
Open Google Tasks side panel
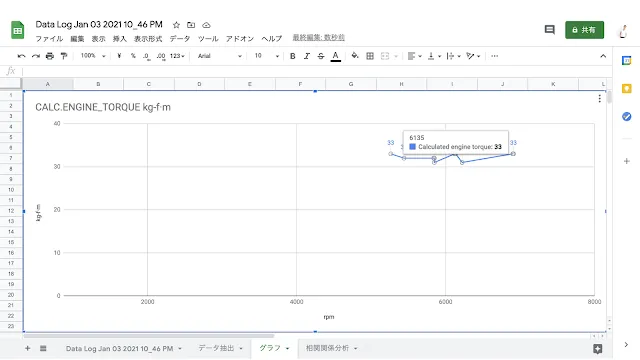pos(627,116)
